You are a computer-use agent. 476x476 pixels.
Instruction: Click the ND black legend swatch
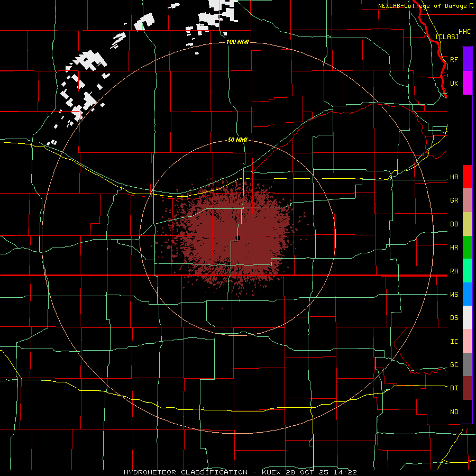tap(467, 411)
